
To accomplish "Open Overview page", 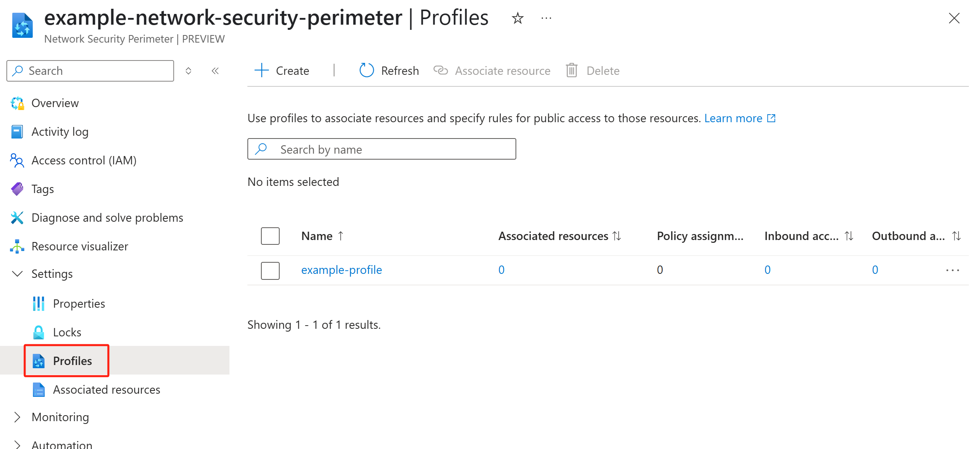I will [x=55, y=103].
